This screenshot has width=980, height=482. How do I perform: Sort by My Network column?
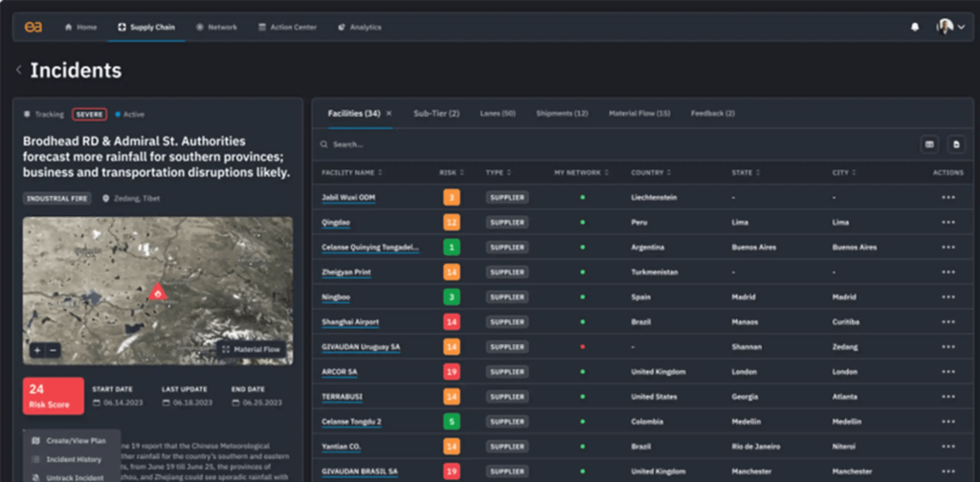tap(581, 172)
